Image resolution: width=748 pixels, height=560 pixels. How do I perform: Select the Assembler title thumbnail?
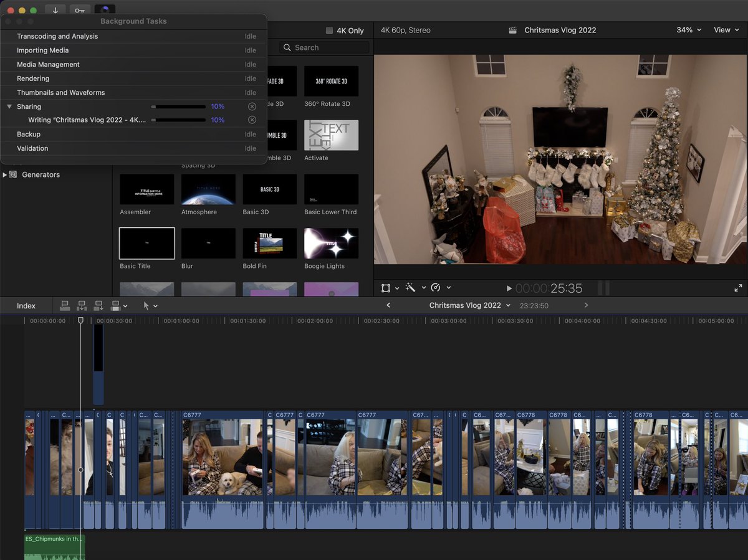pyautogui.click(x=147, y=189)
